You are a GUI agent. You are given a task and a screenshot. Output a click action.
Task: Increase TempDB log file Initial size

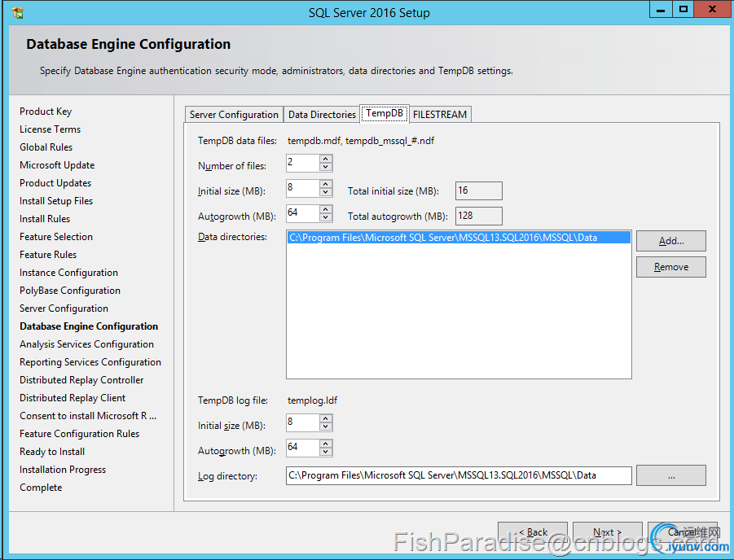click(x=326, y=418)
